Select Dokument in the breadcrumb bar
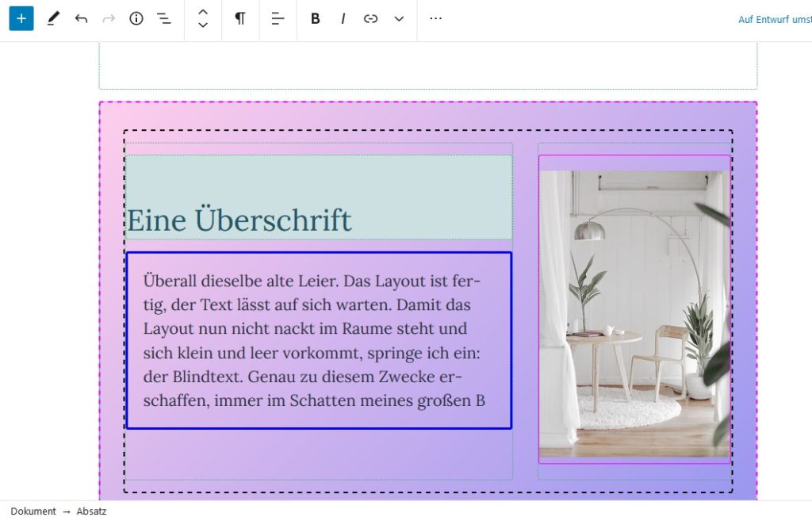Viewport: 812px width, 517px height. tap(33, 511)
